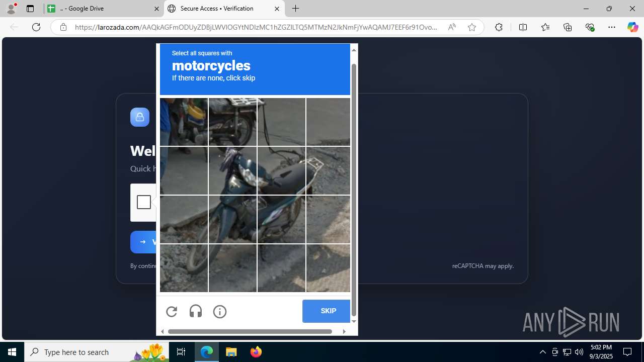
Task: Open Microsoft Edge from the taskbar
Action: [207, 352]
